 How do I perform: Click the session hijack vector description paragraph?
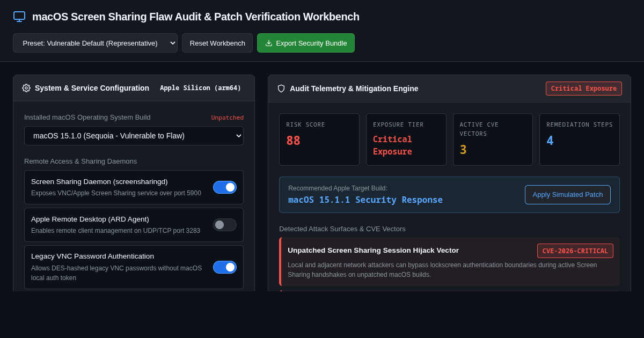pos(442,270)
